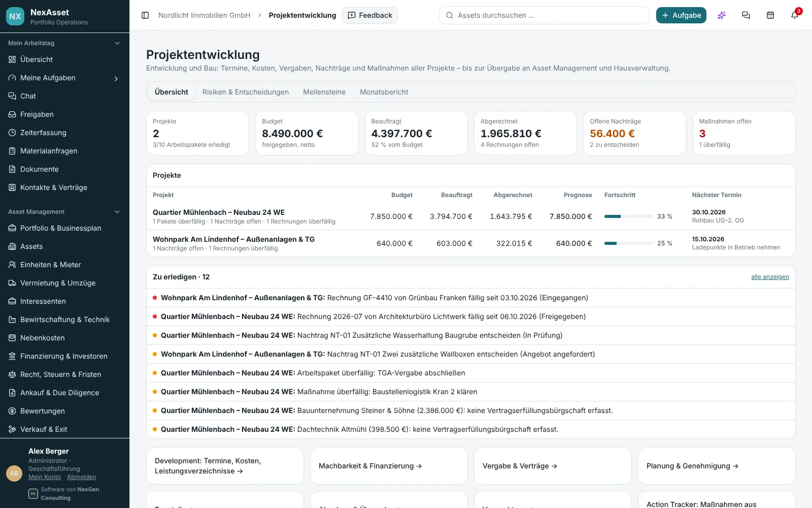Open Kontakte & Verträge in sidebar
The image size is (812, 508).
(64, 187)
